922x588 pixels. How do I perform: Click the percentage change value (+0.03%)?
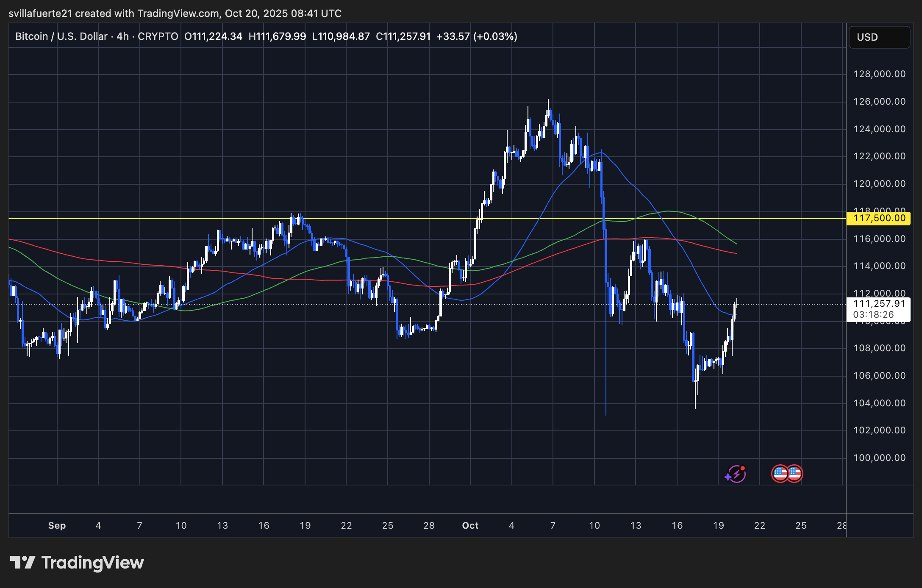click(494, 36)
